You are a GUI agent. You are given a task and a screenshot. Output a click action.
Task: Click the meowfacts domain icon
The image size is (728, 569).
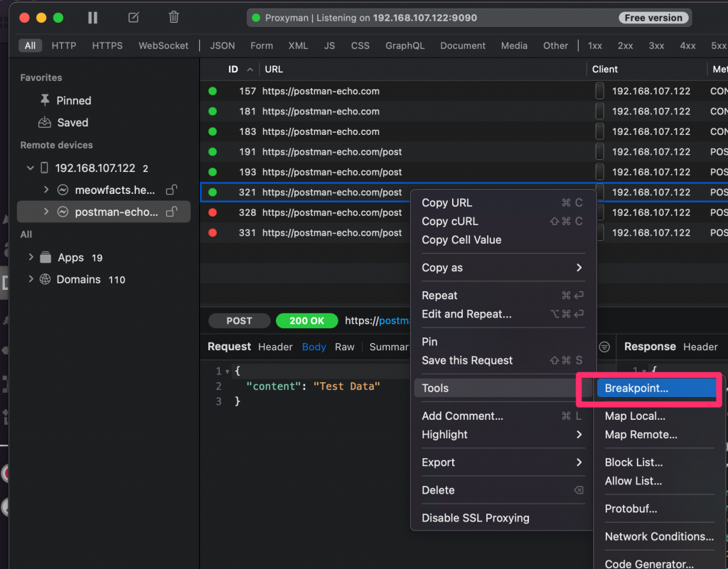click(x=63, y=190)
